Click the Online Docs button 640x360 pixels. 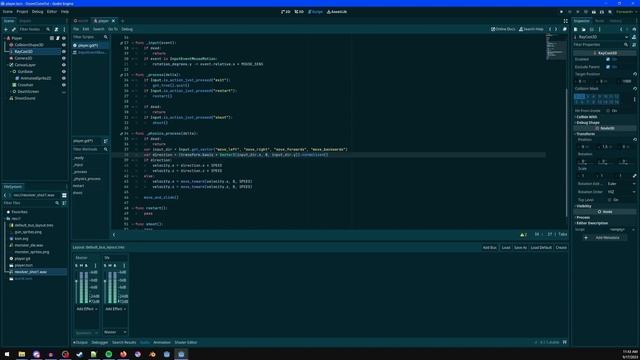click(503, 29)
